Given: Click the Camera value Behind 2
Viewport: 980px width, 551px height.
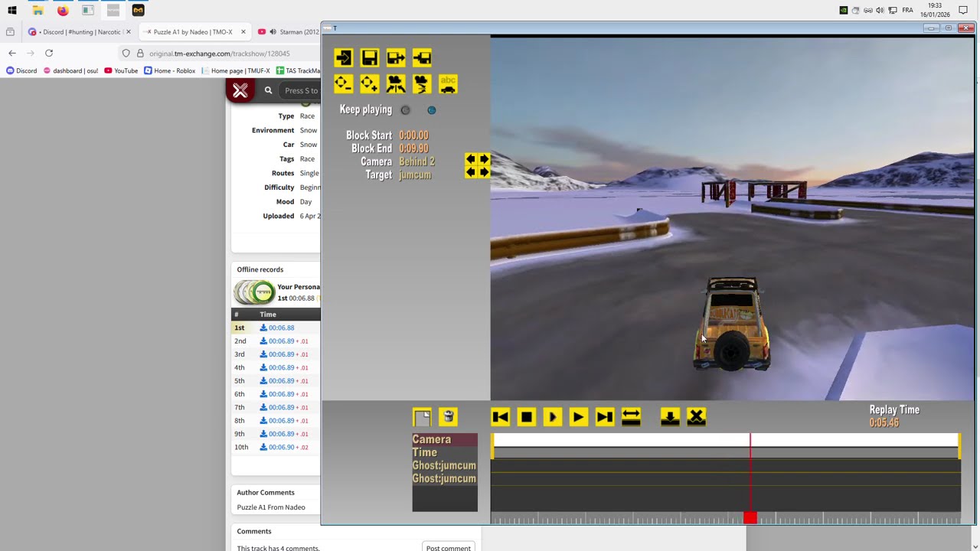Looking at the screenshot, I should coord(416,161).
